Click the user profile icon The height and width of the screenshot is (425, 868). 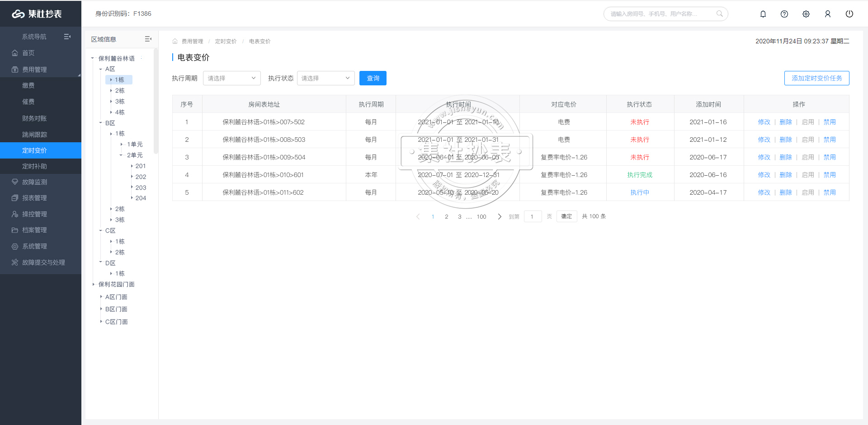pos(828,14)
